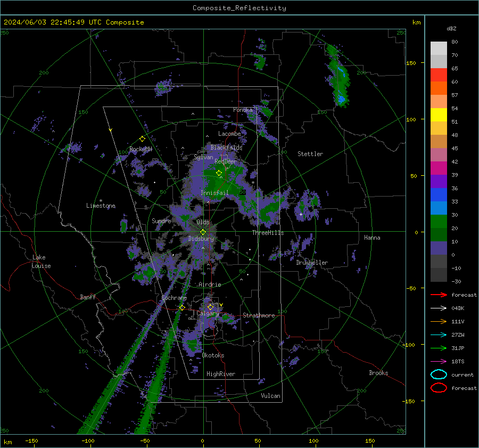Screen dimensions: 479x448
Task: Click the dBZ scale heading
Action: coord(451,28)
